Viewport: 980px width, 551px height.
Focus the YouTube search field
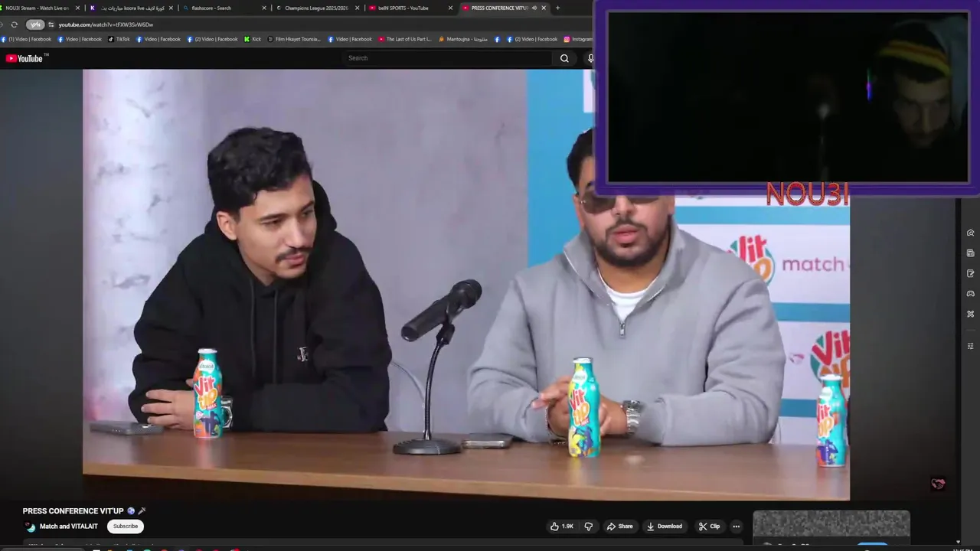point(448,58)
